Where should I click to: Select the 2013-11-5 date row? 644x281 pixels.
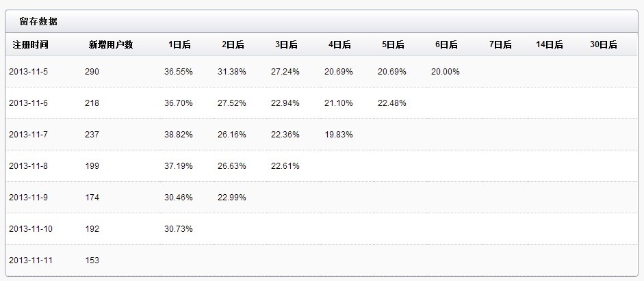coord(27,72)
